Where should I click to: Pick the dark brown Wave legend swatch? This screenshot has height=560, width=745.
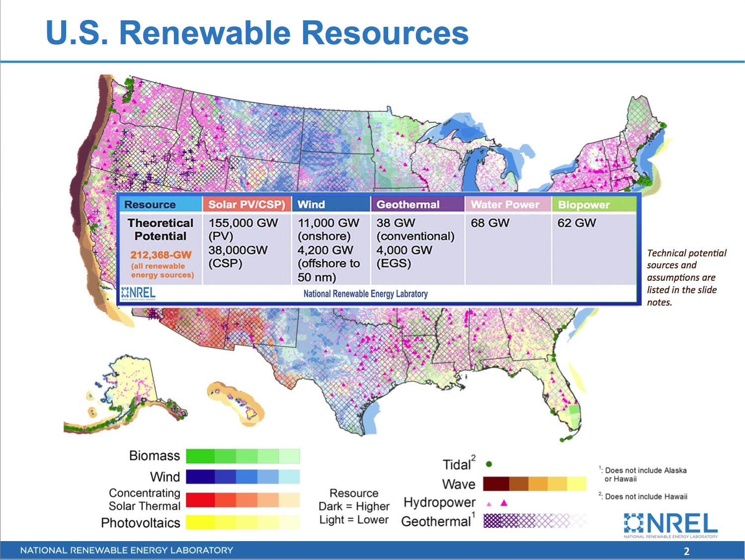tap(496, 483)
